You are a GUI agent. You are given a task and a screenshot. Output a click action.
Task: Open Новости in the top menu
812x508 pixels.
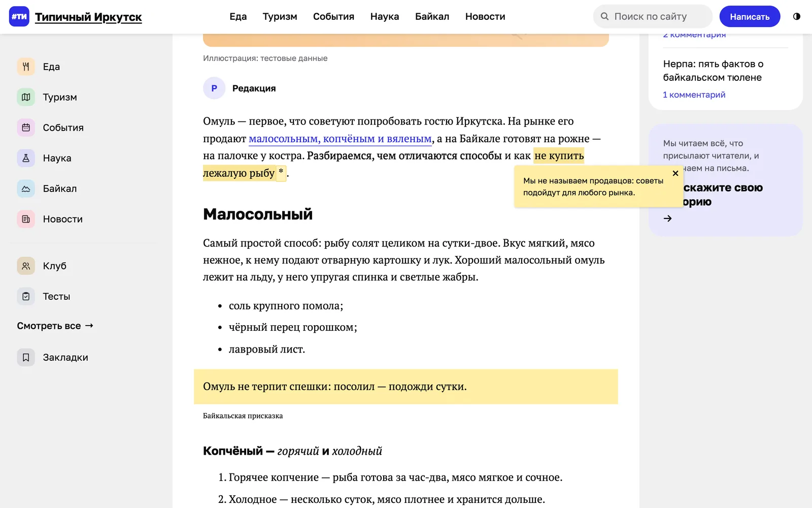[485, 16]
